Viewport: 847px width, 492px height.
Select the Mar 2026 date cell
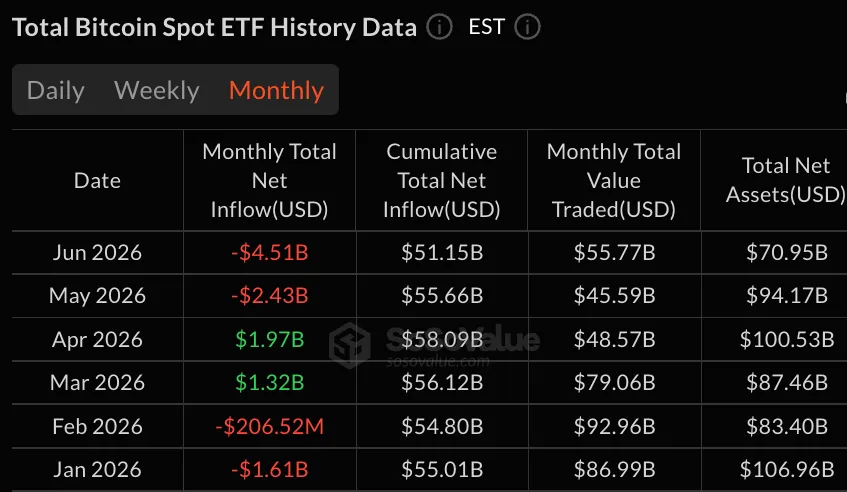(97, 382)
